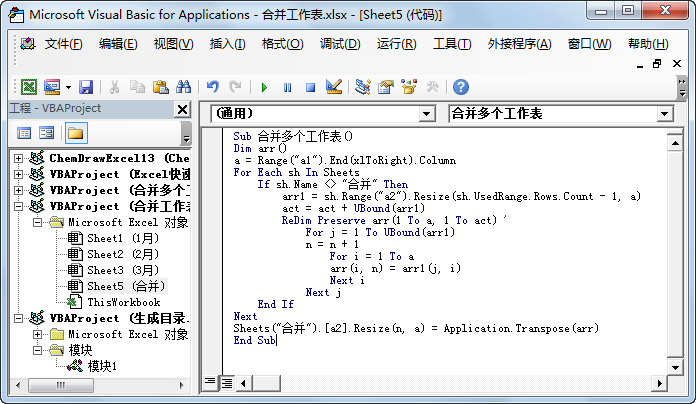
Task: Open the 帮助(H) menu
Action: (x=649, y=44)
